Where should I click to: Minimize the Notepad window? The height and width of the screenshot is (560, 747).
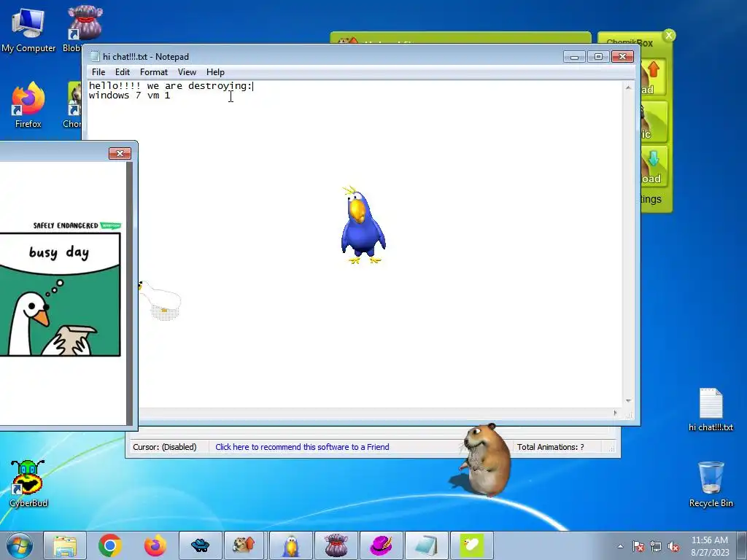[x=575, y=57]
